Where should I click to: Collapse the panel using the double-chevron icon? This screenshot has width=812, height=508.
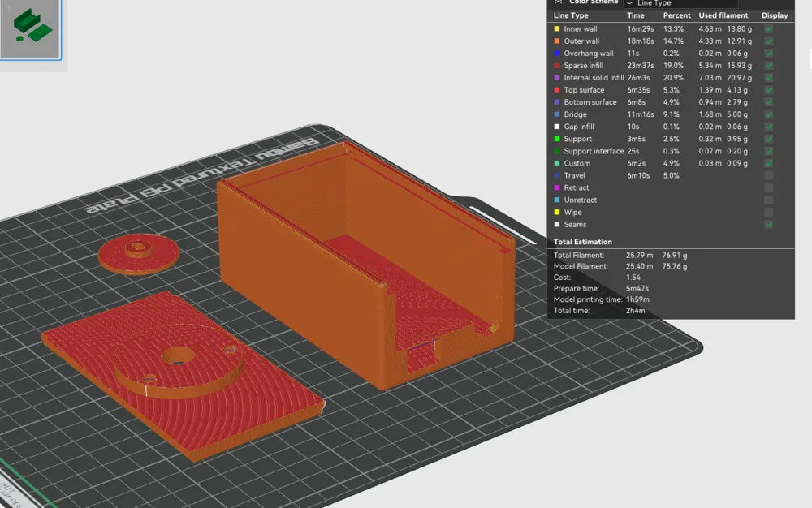[x=557, y=2]
